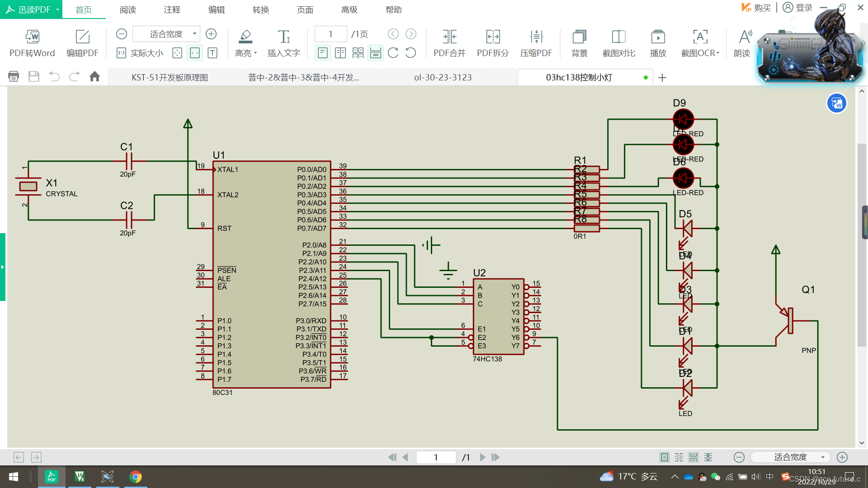
Task: Expand the 截图OCR dropdown arrow
Action: click(718, 53)
